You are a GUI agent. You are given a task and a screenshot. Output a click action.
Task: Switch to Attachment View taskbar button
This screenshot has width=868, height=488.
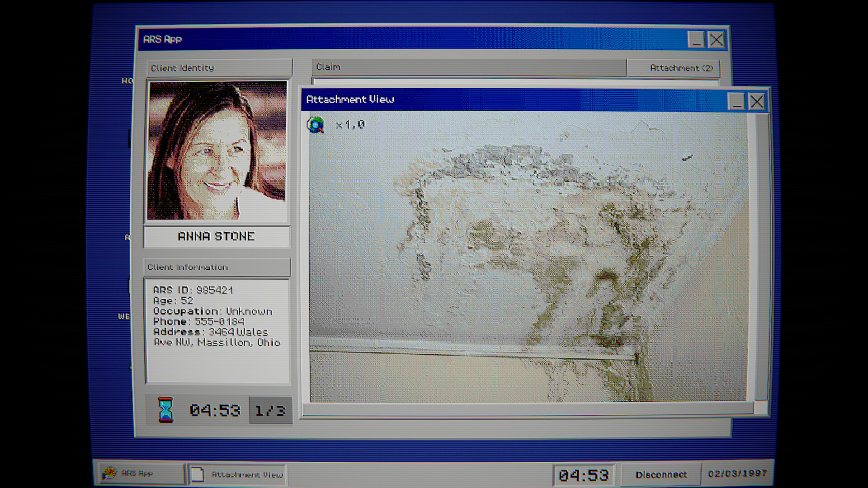(x=237, y=474)
